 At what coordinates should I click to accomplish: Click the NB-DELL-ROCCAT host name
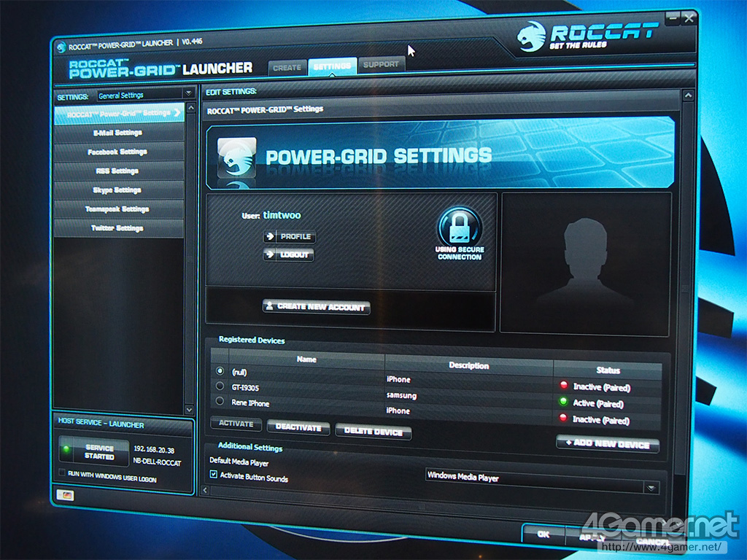click(157, 462)
